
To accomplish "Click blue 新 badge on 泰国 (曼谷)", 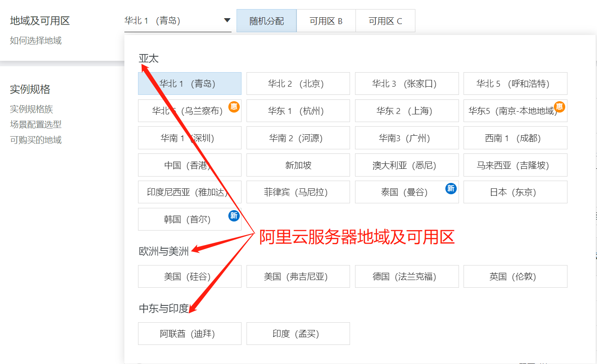I will tap(451, 188).
